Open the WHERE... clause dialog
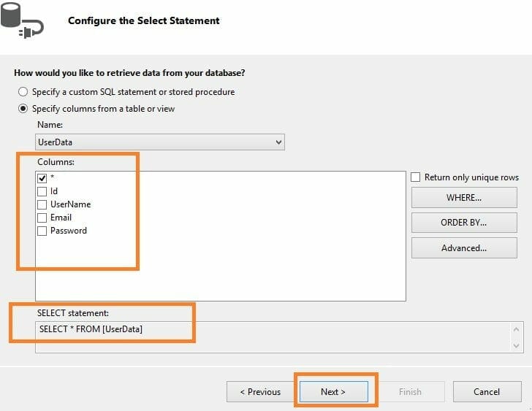The height and width of the screenshot is (411, 532). (x=463, y=198)
